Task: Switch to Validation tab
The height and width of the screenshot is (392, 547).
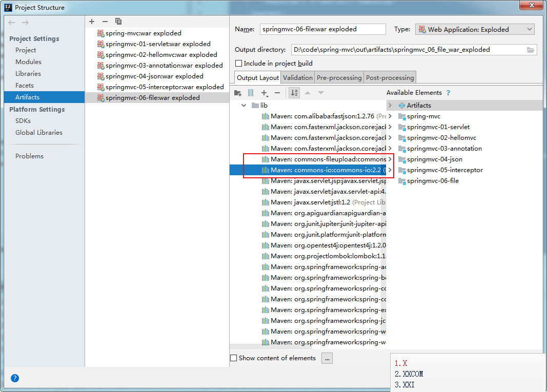Action: [297, 78]
